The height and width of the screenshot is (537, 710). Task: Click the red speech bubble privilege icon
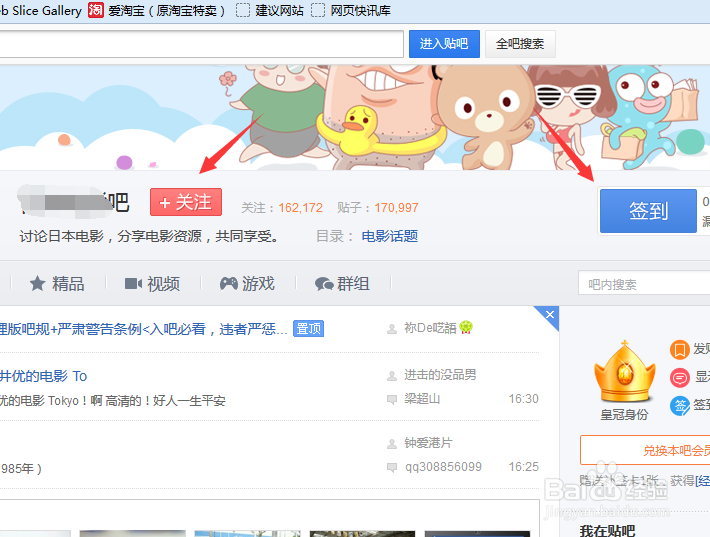[x=680, y=377]
